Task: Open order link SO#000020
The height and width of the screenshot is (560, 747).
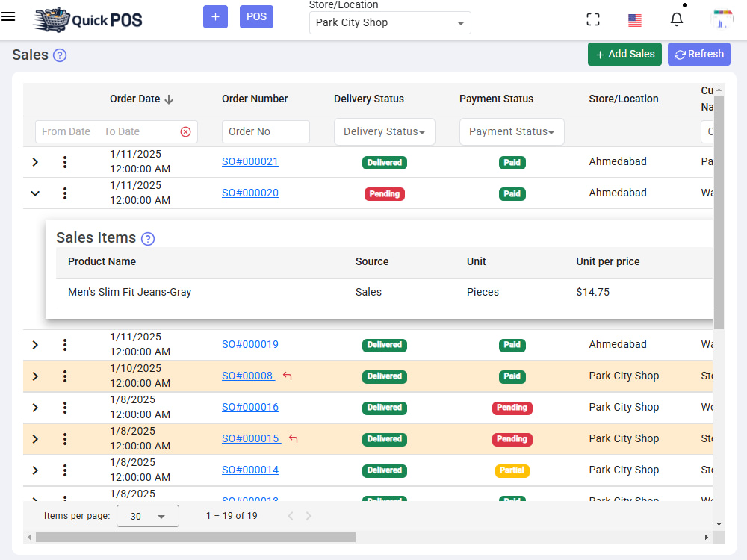Action: [x=250, y=193]
